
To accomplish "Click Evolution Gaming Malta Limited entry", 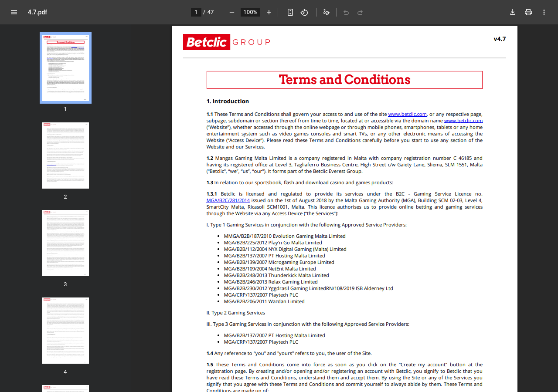I will (x=285, y=236).
